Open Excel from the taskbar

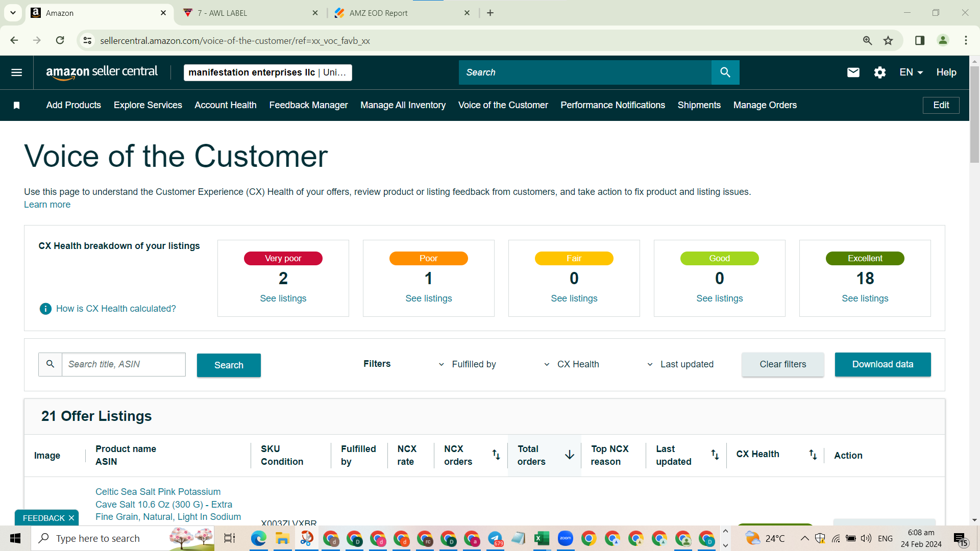pos(542,538)
